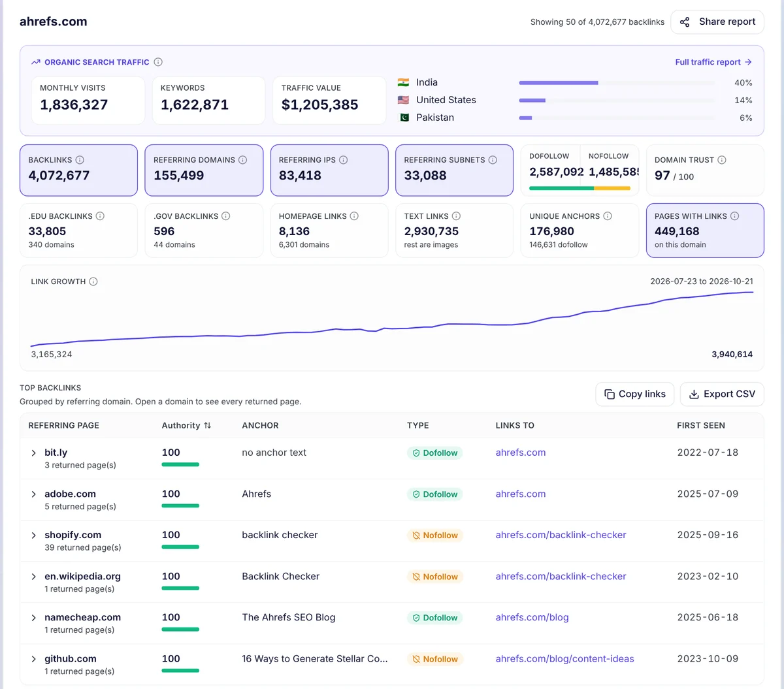Click the India traffic share bar
The width and height of the screenshot is (784, 689).
coord(617,83)
